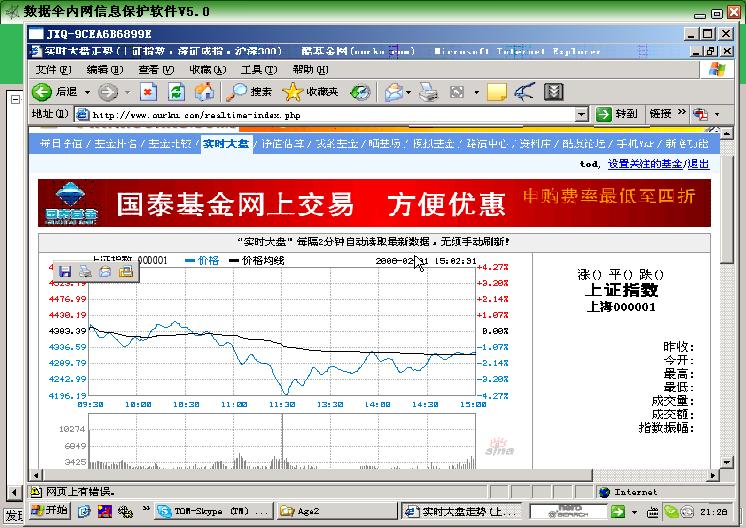The width and height of the screenshot is (746, 528).
Task: Click the dark double-down-arrow toolbar icon
Action: click(x=553, y=92)
